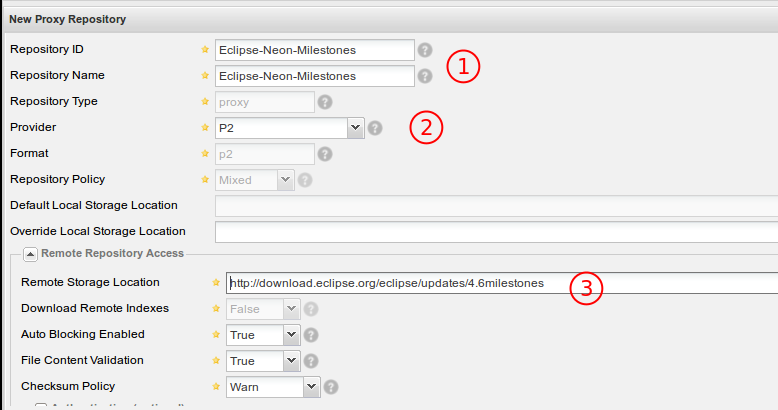Click into the Repository Name text field
This screenshot has height=410, width=778.
click(x=315, y=76)
